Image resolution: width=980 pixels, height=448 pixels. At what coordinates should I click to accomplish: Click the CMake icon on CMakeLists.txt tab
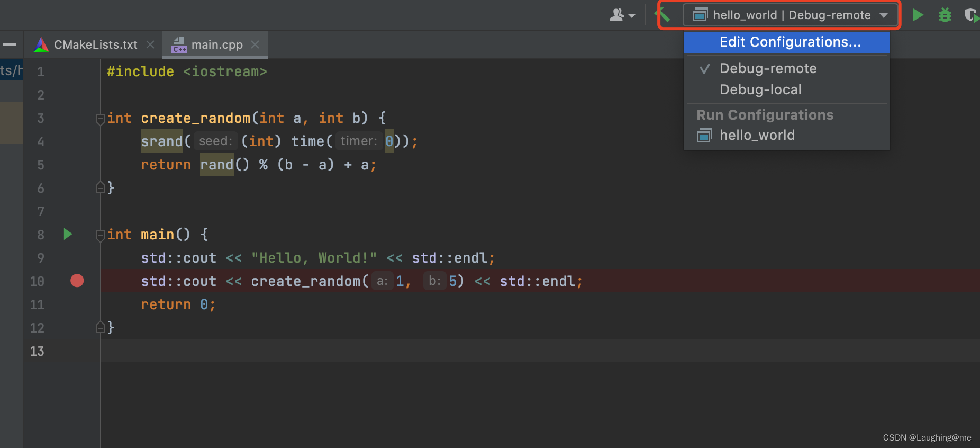point(41,44)
